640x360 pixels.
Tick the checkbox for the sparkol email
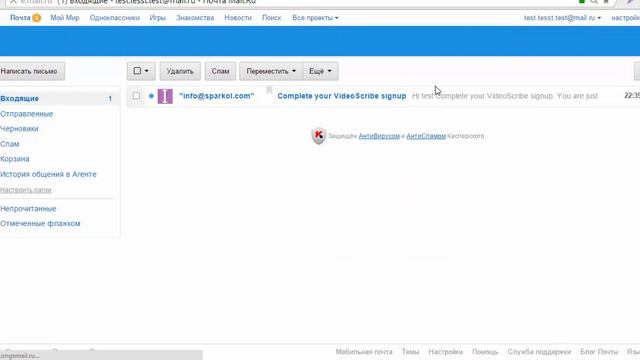click(x=136, y=96)
